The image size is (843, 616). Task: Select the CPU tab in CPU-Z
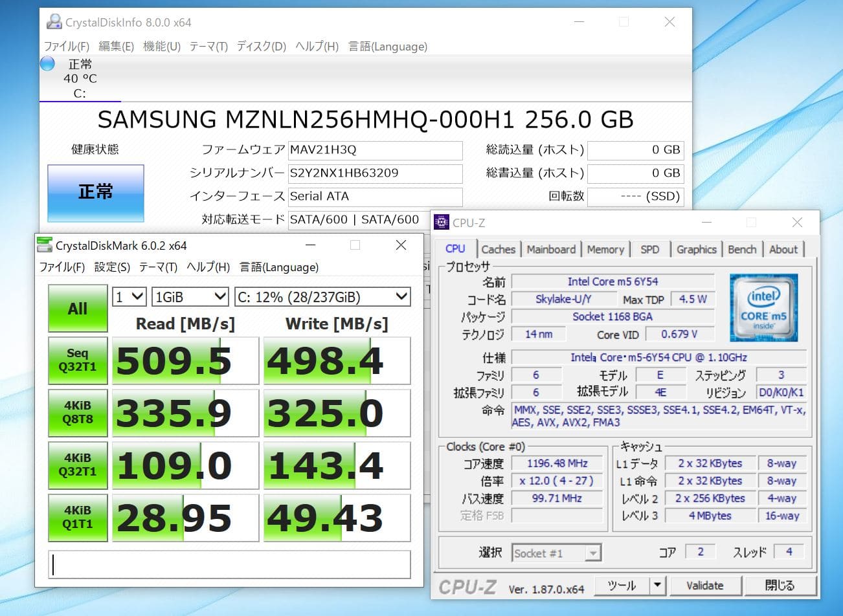point(455,248)
